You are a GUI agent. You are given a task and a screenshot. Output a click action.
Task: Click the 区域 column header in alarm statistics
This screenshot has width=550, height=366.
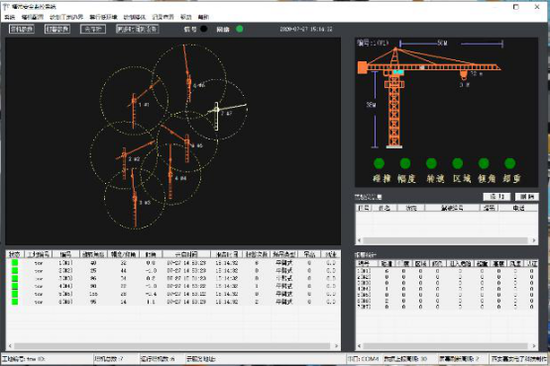pyautogui.click(x=421, y=263)
